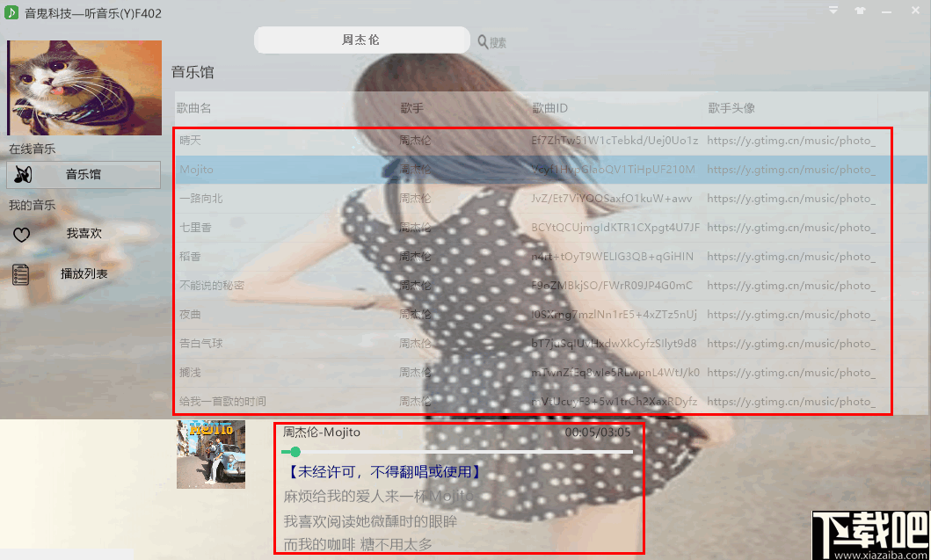
Task: Open the top-right dropdown arrow menu
Action: (832, 11)
